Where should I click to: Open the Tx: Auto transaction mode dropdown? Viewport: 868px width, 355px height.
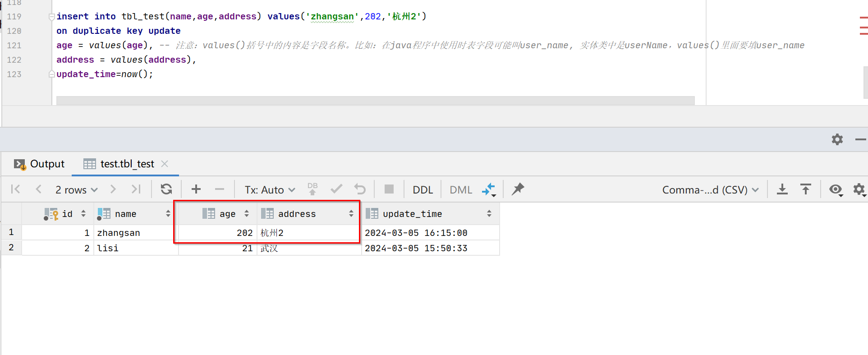coord(270,190)
